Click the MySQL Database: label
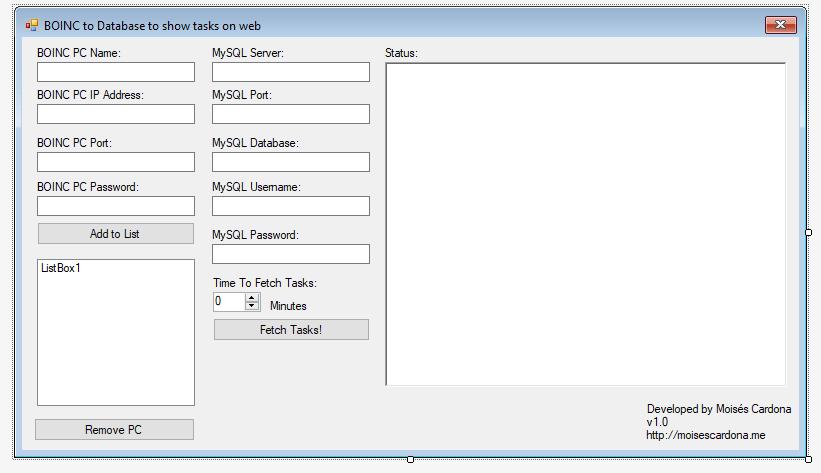The height and width of the screenshot is (473, 821). 256,143
